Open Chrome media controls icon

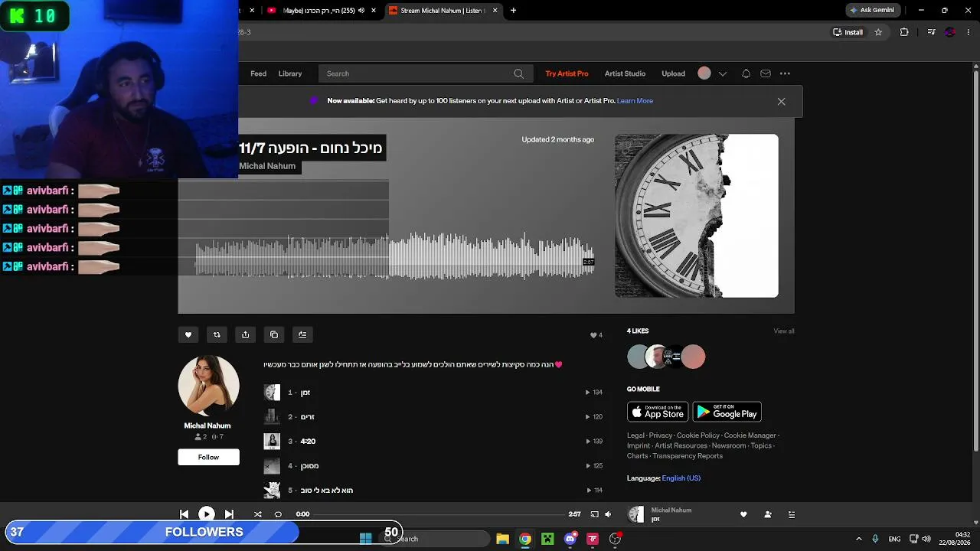(x=931, y=32)
